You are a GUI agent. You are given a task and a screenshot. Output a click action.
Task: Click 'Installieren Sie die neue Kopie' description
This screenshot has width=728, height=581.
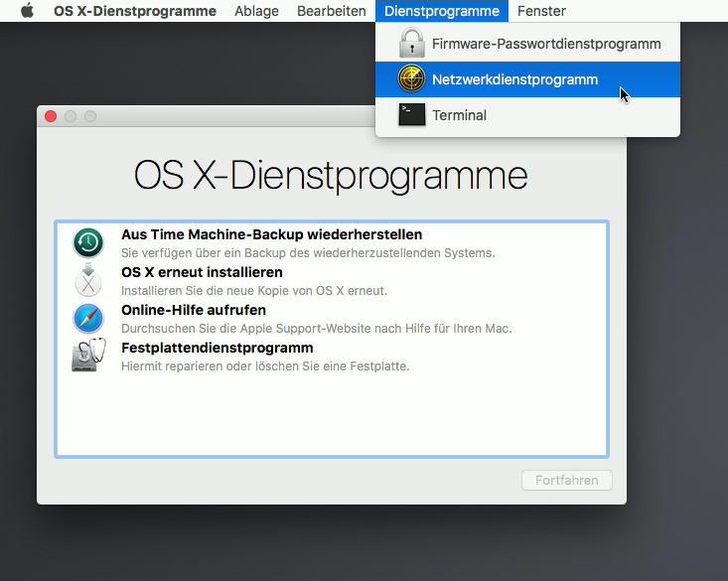point(254,291)
